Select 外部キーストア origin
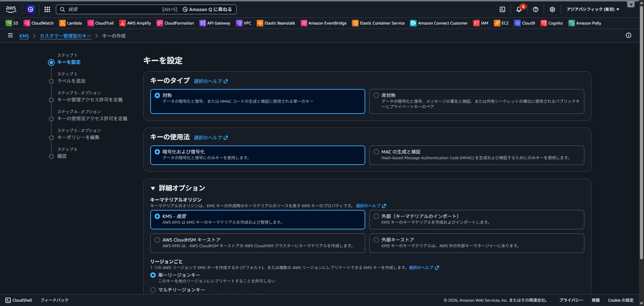 tap(477, 243)
